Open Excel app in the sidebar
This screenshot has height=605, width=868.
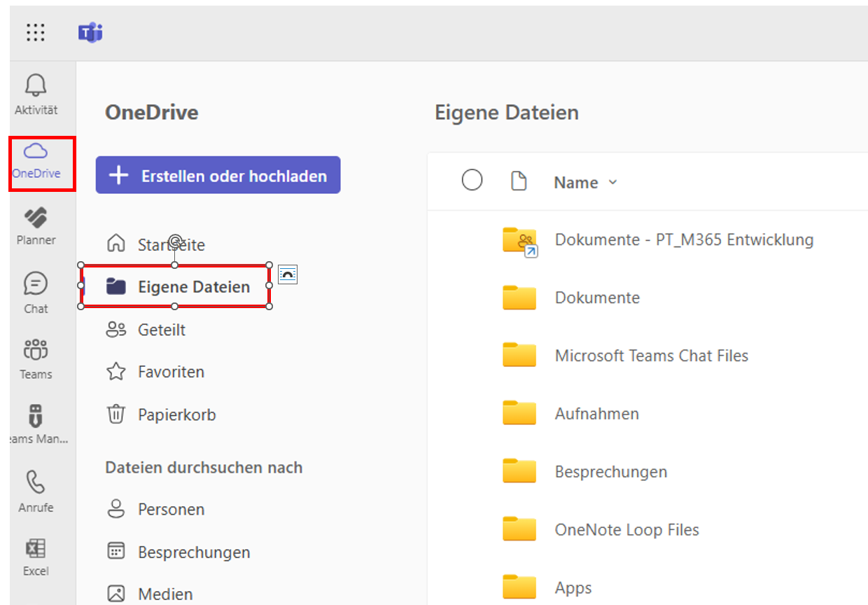point(36,557)
